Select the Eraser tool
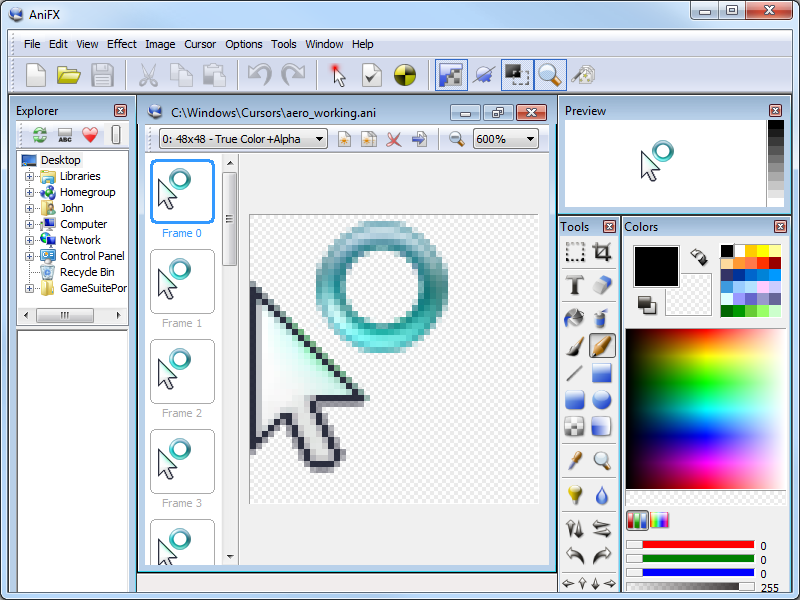This screenshot has width=800, height=600. point(601,285)
